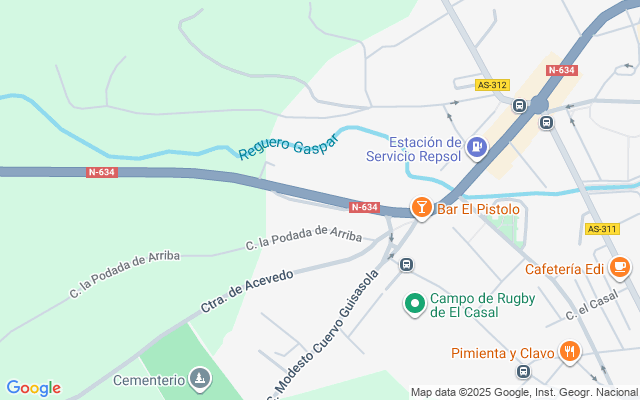Select bus stop icon near AS-312 label

pos(519,106)
